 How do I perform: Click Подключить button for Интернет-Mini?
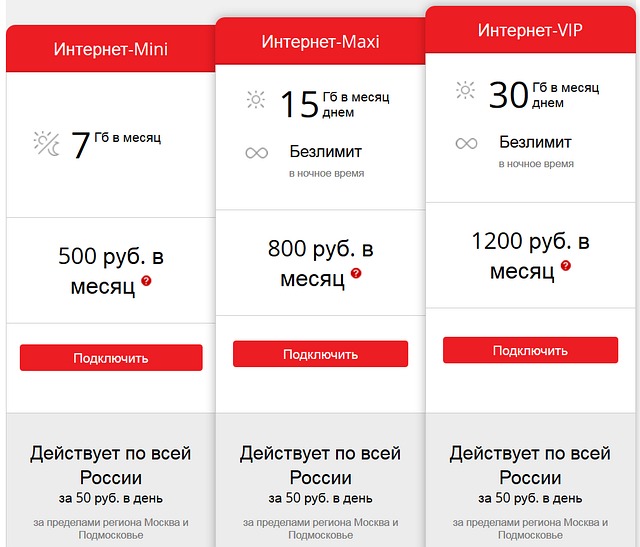tap(111, 358)
